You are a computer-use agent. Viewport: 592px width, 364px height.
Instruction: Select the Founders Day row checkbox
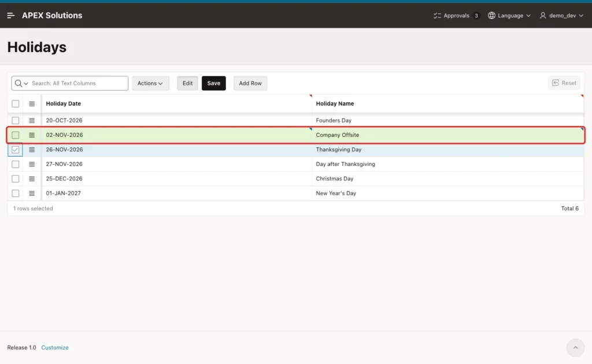point(16,121)
